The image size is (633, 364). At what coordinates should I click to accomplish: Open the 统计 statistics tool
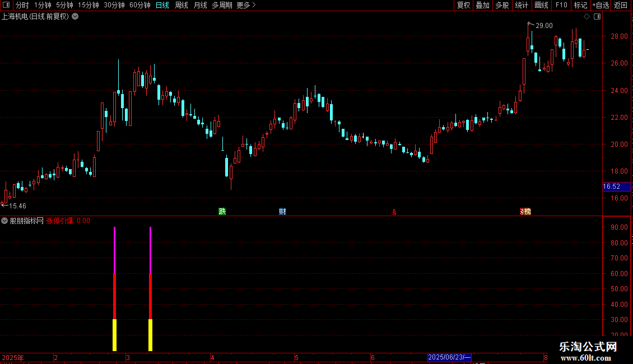(x=521, y=5)
